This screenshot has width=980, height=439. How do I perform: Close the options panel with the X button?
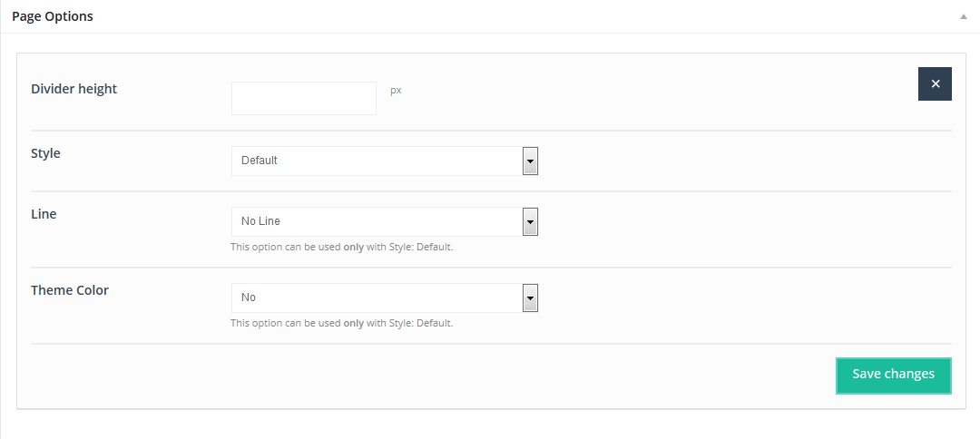tap(935, 83)
